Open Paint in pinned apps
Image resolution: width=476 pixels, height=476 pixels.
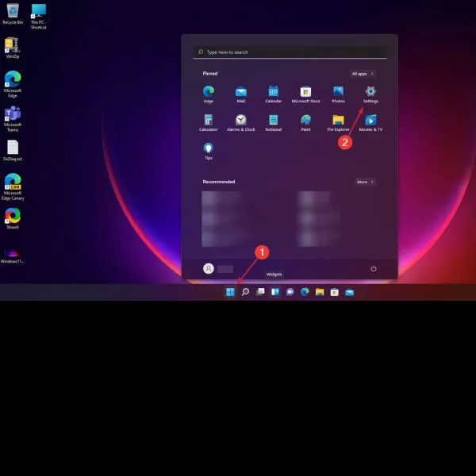click(x=305, y=123)
